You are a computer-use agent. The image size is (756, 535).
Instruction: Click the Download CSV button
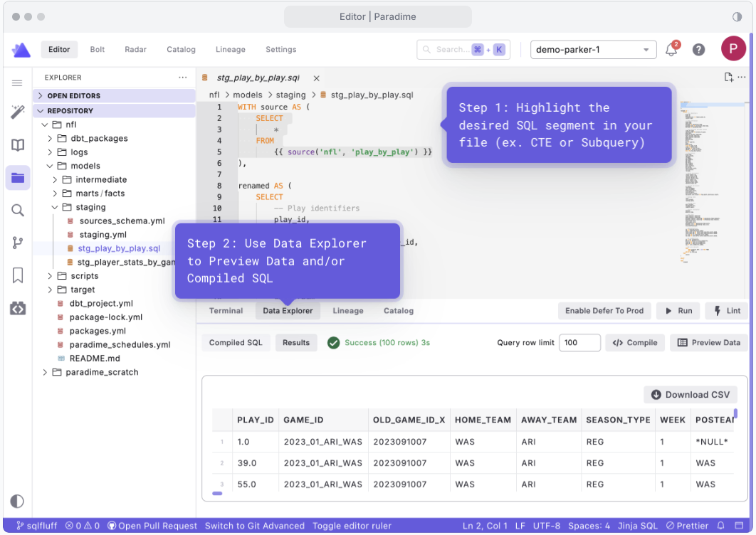click(690, 395)
